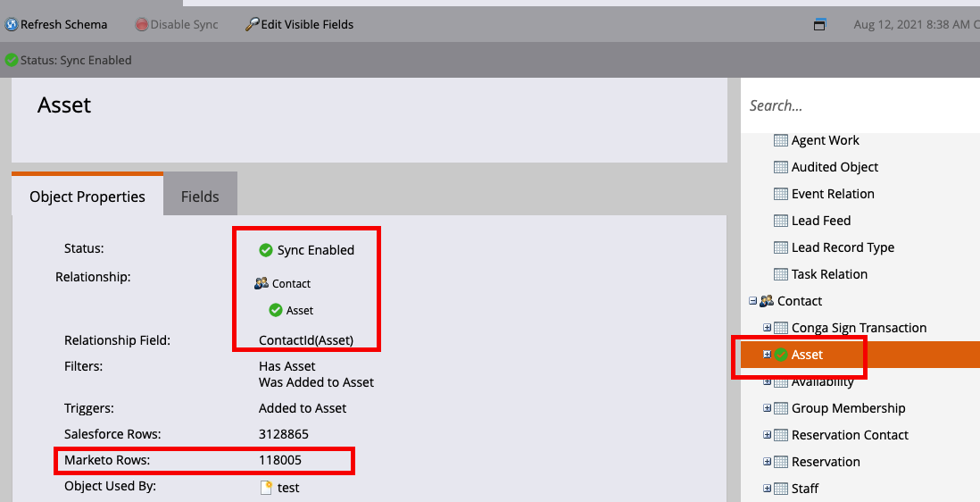Select the Object Properties tab
The image size is (980, 502).
87,197
